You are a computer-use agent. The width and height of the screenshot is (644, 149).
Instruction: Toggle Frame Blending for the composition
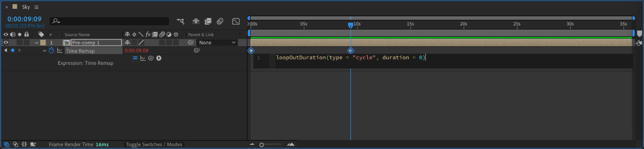click(x=208, y=21)
